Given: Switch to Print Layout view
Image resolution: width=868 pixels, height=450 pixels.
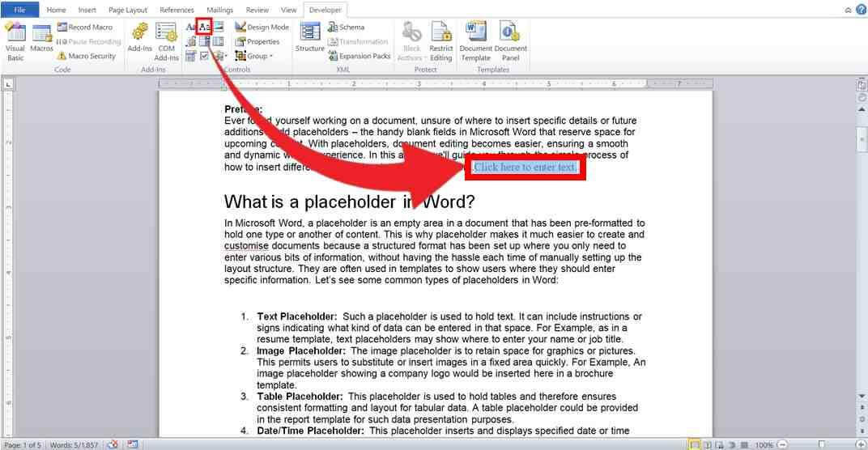Looking at the screenshot, I should (694, 444).
